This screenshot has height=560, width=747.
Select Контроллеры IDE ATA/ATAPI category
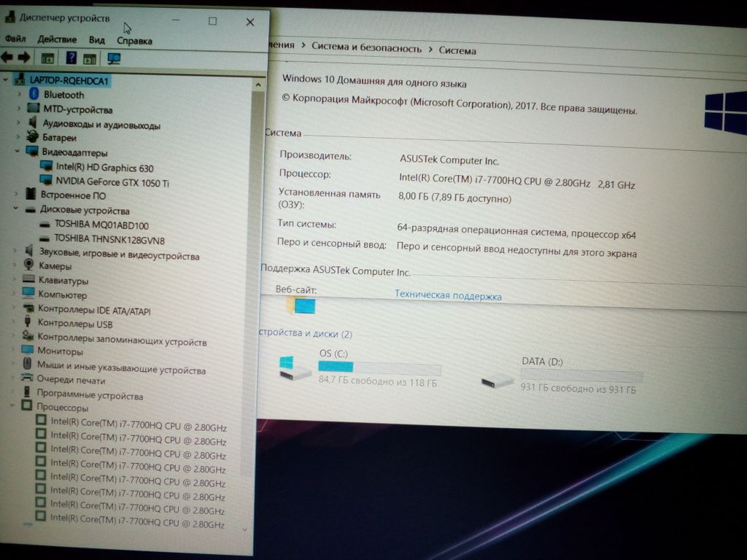pos(94,310)
